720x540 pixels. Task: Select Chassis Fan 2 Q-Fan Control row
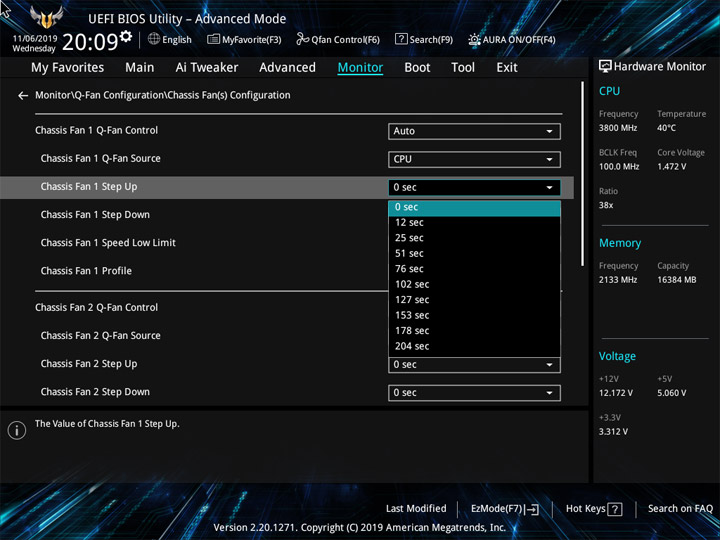coord(96,308)
